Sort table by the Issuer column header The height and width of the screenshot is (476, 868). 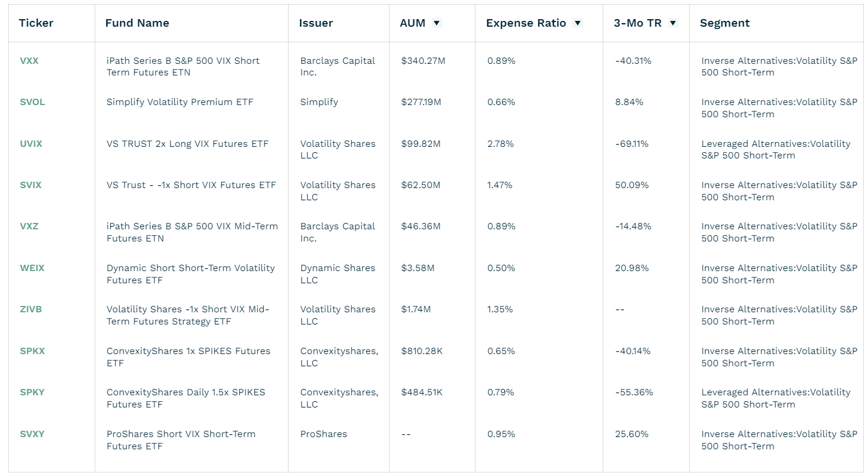(315, 23)
